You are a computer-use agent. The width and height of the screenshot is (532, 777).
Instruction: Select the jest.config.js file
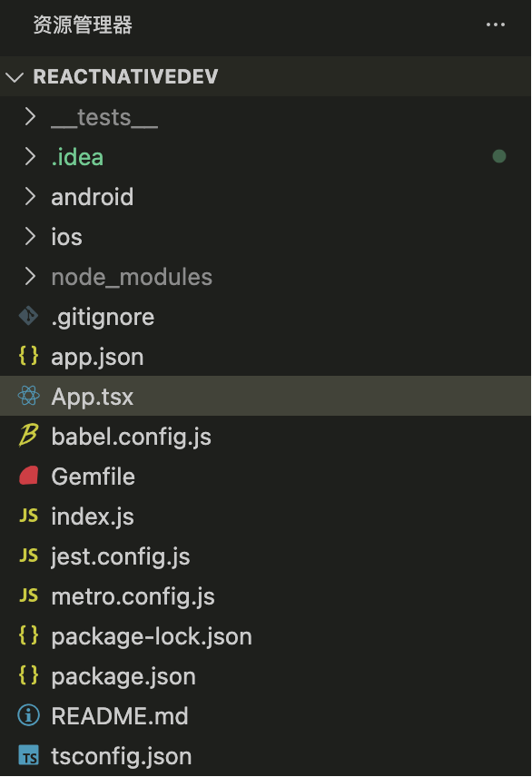(x=265, y=556)
